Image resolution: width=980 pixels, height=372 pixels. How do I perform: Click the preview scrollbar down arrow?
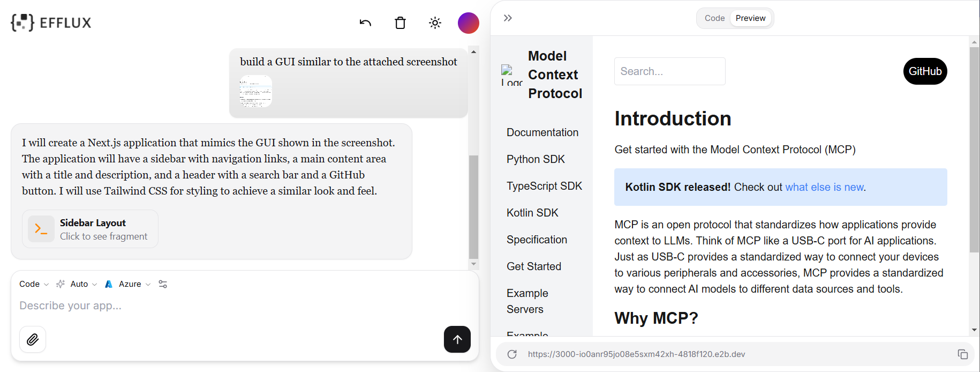[x=974, y=331]
